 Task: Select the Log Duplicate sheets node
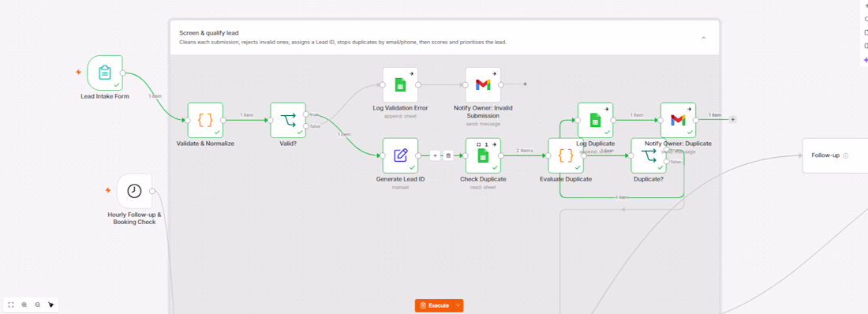tap(595, 120)
